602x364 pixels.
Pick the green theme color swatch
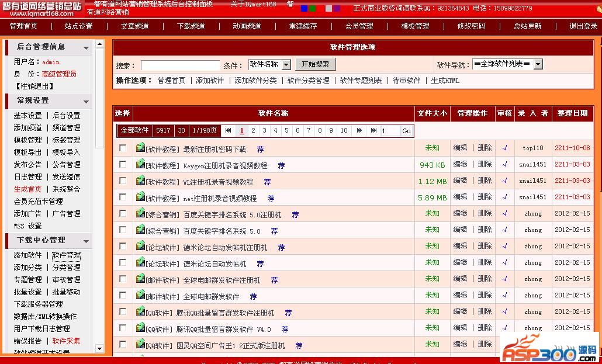[313, 8]
